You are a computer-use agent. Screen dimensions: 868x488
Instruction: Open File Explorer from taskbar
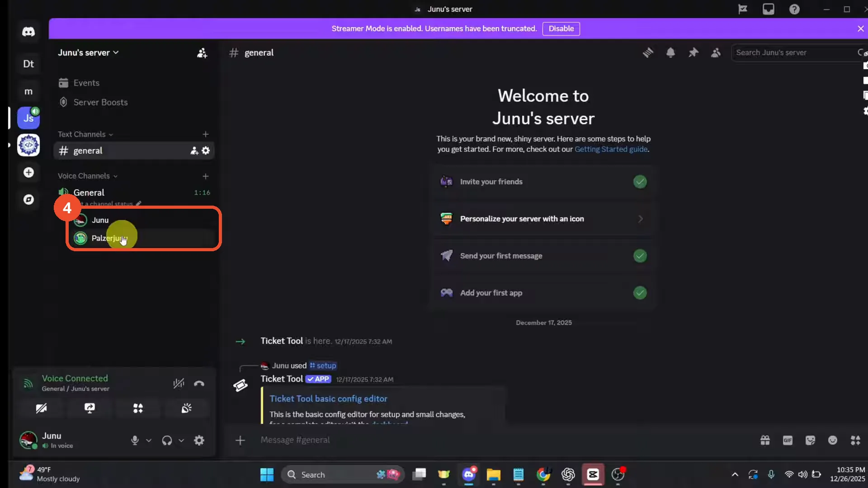493,474
